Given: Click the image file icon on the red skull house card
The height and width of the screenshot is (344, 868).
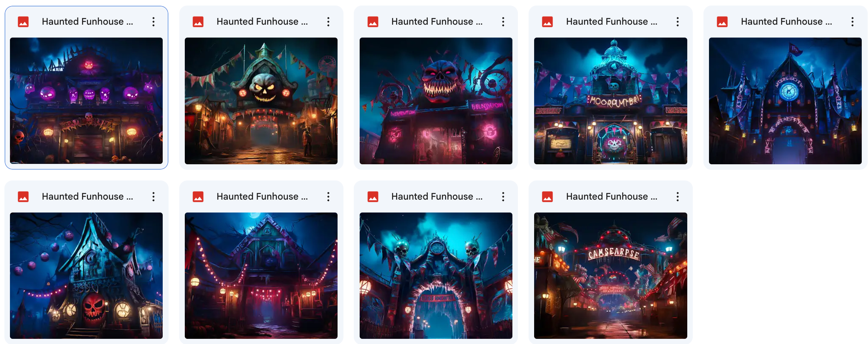Looking at the screenshot, I should pyautogui.click(x=23, y=196).
